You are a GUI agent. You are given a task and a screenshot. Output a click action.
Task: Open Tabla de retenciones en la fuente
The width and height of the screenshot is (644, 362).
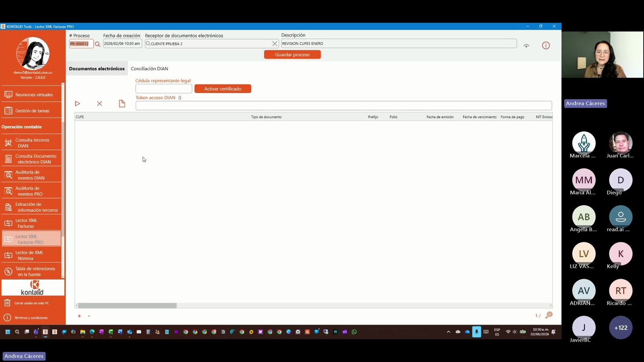(x=31, y=272)
